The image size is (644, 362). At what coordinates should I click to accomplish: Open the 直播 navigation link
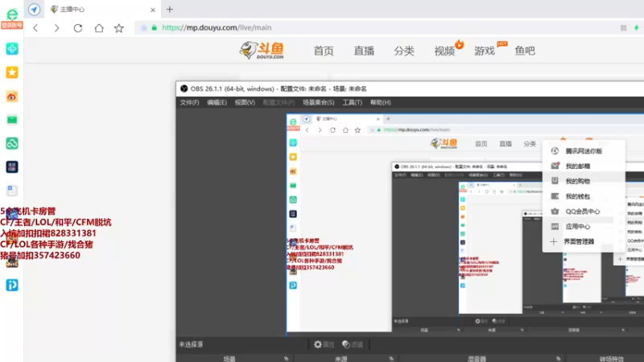coord(364,51)
